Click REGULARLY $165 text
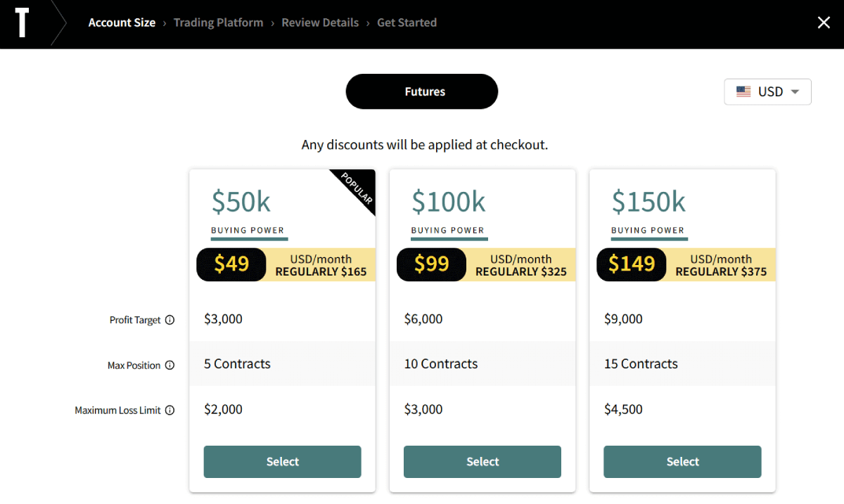Viewport: 844px width, 504px height. [321, 272]
